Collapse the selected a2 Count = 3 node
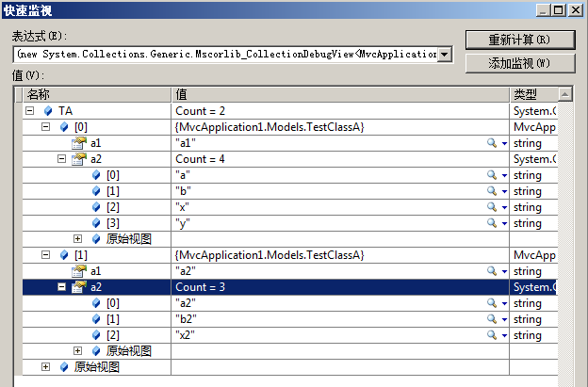Image resolution: width=588 pixels, height=387 pixels. click(62, 287)
